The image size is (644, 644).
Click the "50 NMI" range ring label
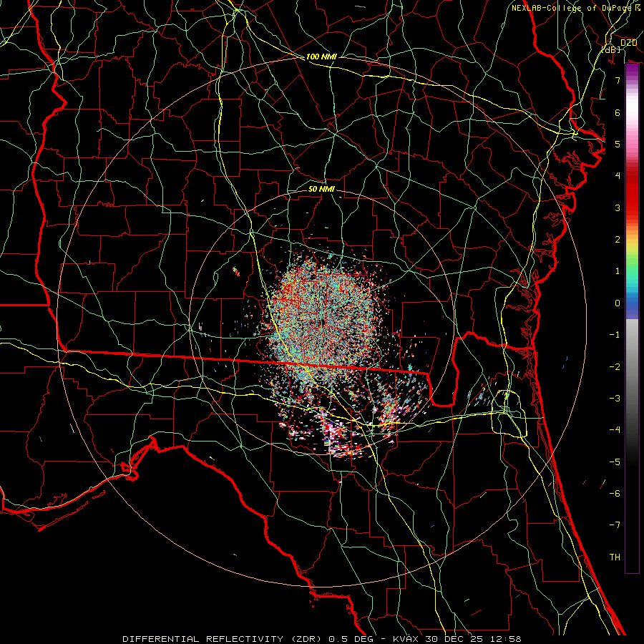(x=321, y=189)
